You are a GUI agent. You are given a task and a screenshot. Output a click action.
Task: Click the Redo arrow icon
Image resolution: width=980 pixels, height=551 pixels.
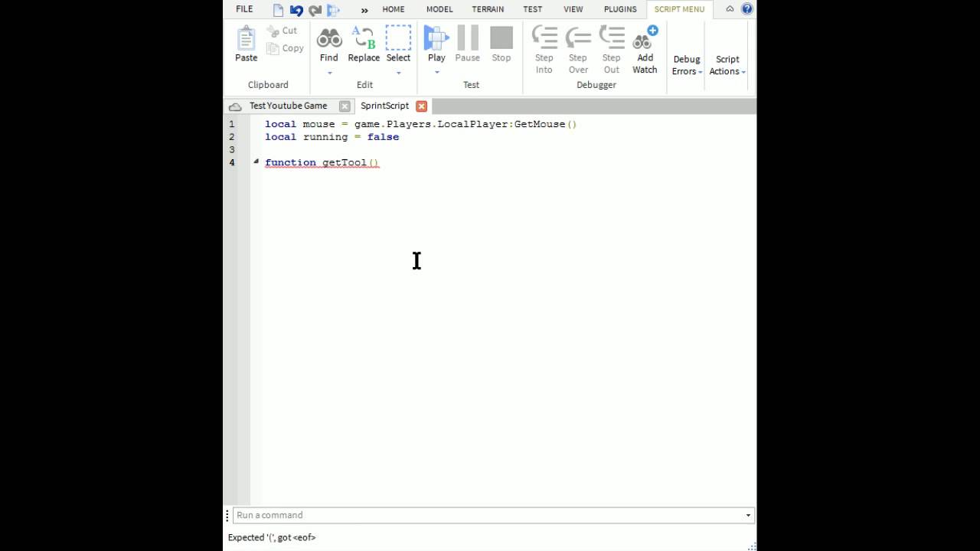pyautogui.click(x=315, y=10)
